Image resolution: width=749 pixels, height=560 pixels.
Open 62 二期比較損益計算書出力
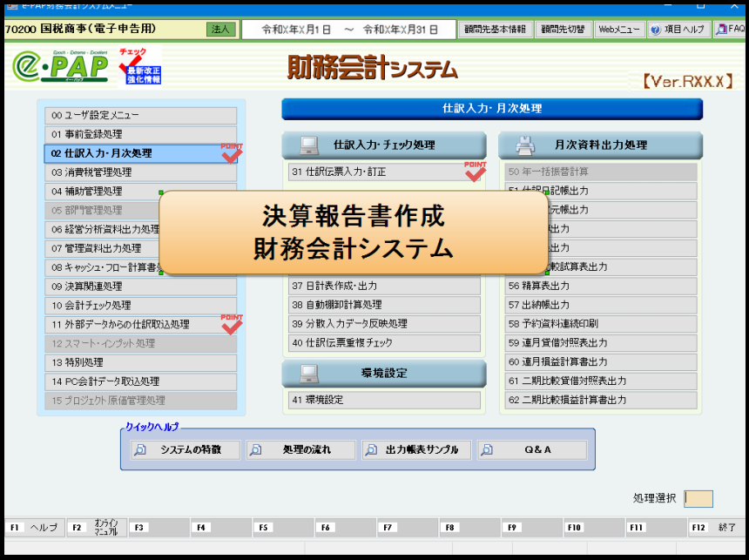pyautogui.click(x=601, y=401)
